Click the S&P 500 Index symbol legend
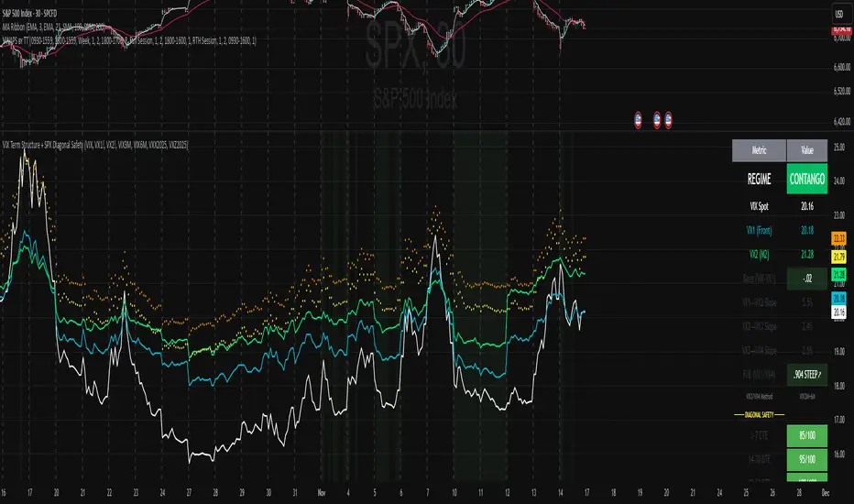 [x=29, y=14]
